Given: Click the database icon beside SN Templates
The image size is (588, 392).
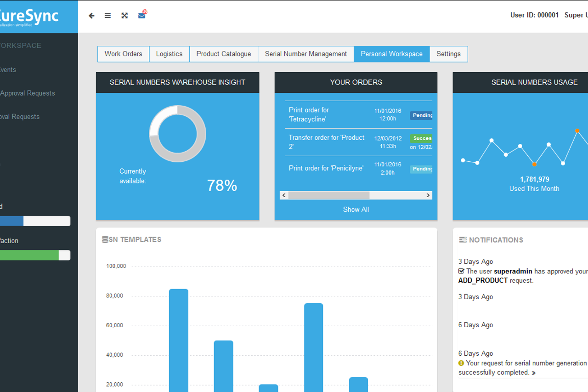Looking at the screenshot, I should point(105,239).
